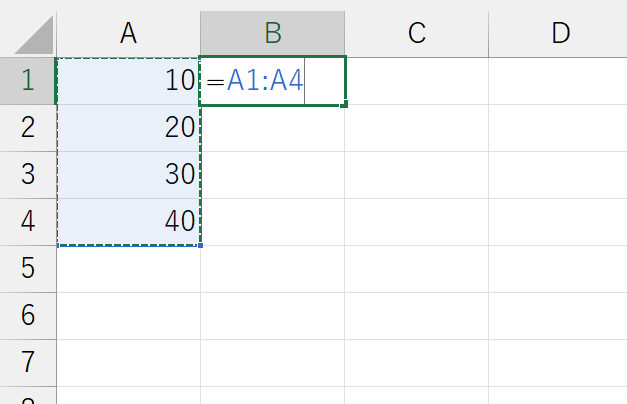
Task: Select row 3 header
Action: pyautogui.click(x=28, y=175)
